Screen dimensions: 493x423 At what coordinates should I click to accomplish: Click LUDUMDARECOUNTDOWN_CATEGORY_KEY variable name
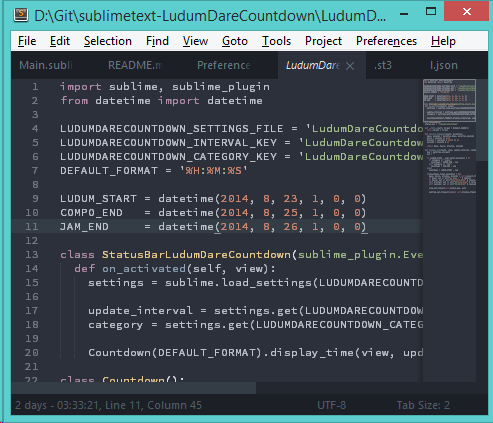click(x=168, y=157)
